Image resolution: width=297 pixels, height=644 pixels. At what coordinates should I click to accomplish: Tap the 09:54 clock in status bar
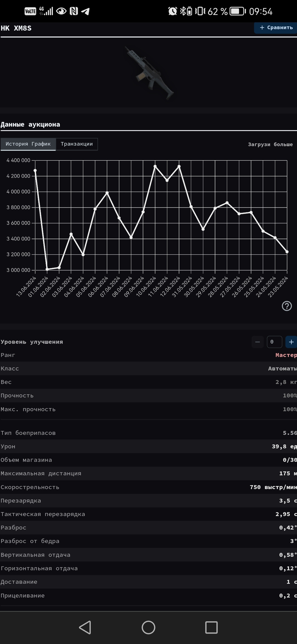261,12
